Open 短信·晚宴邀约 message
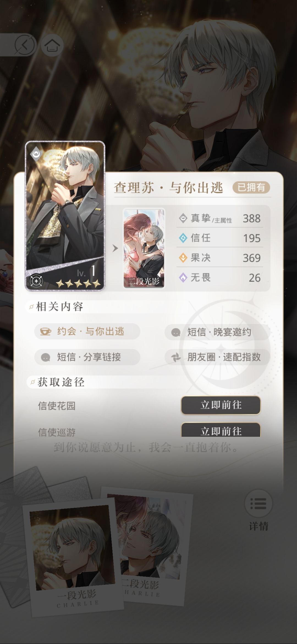The height and width of the screenshot is (644, 297). pos(217,332)
